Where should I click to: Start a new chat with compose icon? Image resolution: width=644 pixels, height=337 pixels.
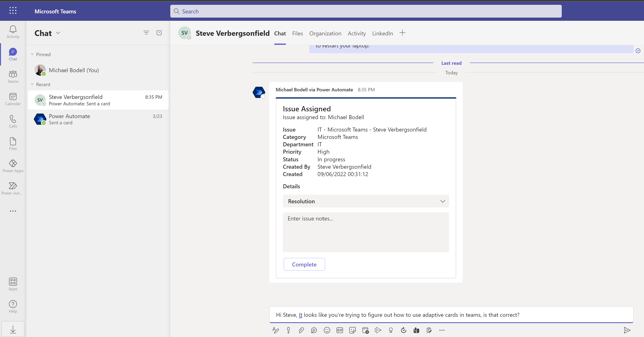point(159,33)
